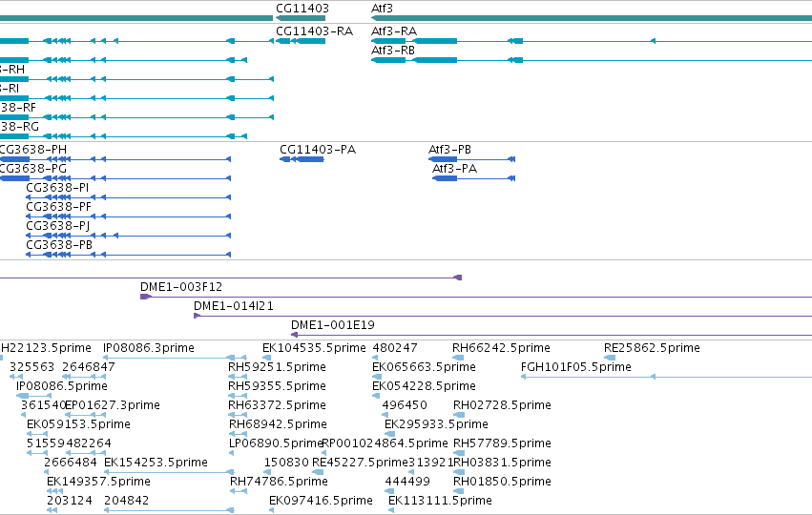Click the 480247 EST label
The image size is (812, 515).
[x=395, y=348]
